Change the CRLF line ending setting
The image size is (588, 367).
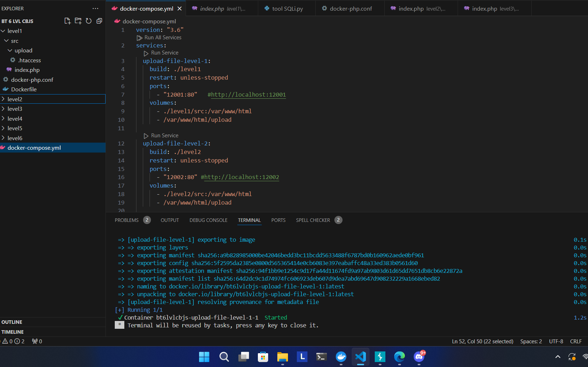point(576,341)
